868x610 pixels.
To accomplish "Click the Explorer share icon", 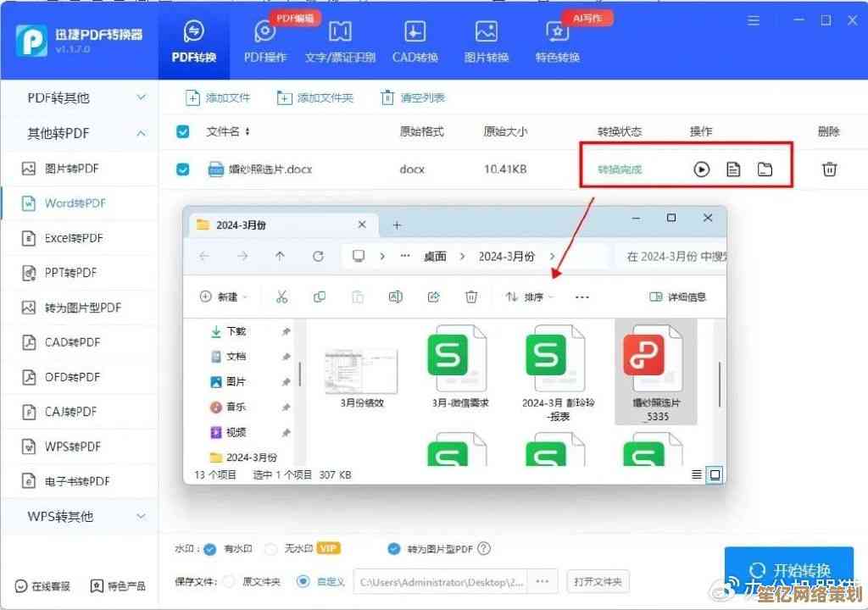I will tap(433, 297).
